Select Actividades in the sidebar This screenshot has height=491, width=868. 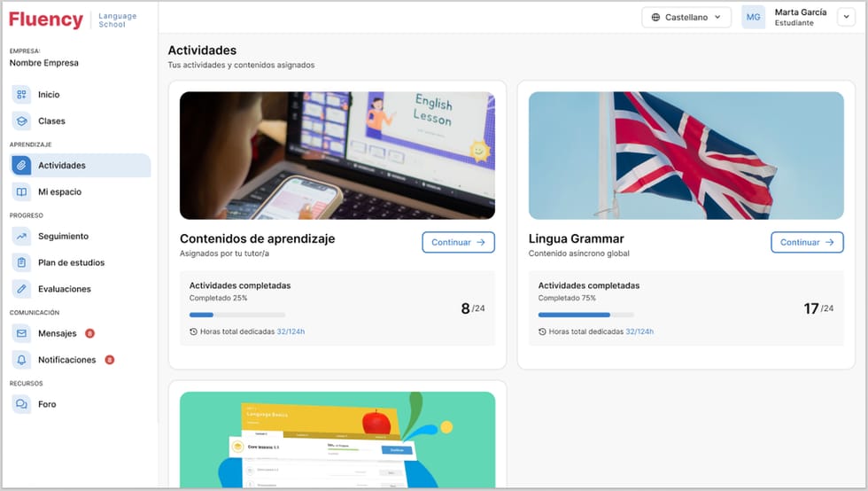pos(81,165)
